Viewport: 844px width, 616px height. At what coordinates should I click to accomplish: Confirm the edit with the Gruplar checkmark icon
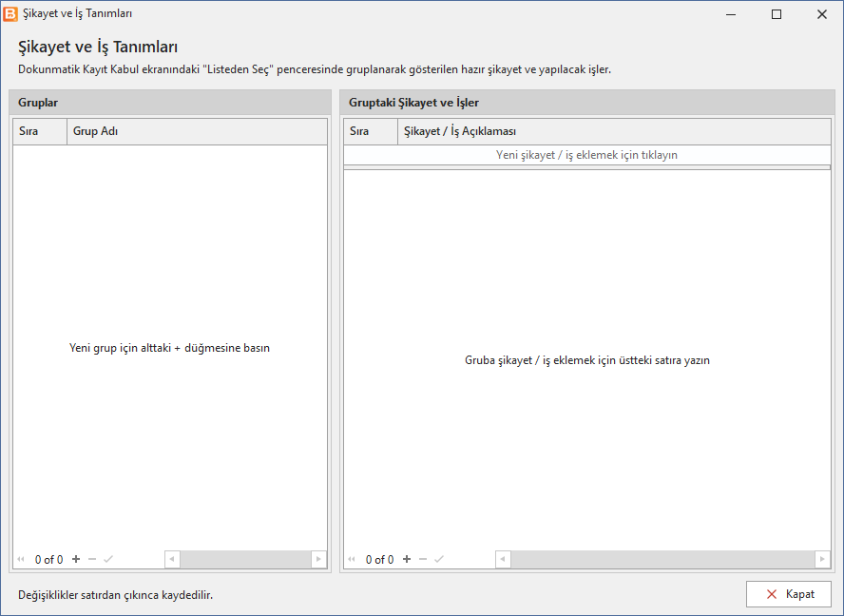click(x=108, y=559)
